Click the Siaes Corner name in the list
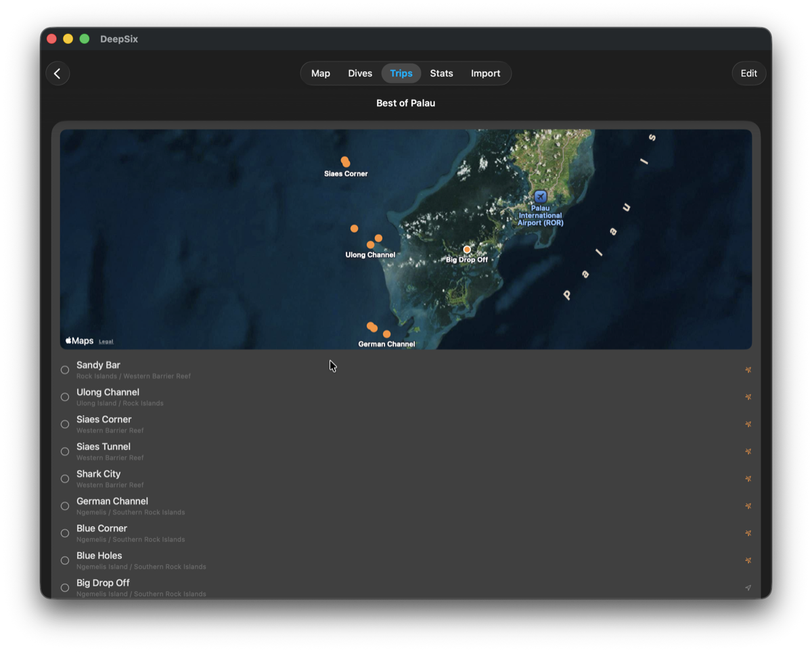Screen dimensions: 812x652 coord(104,419)
